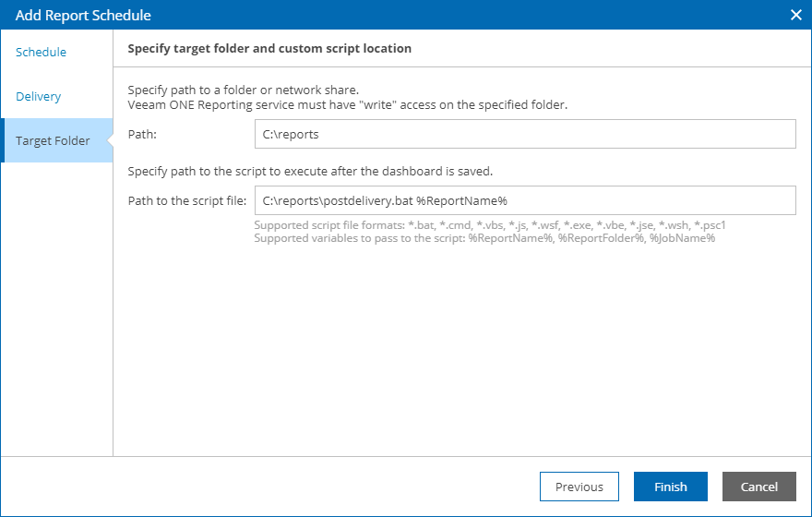
Task: Focus the Path to the script file field
Action: (524, 200)
